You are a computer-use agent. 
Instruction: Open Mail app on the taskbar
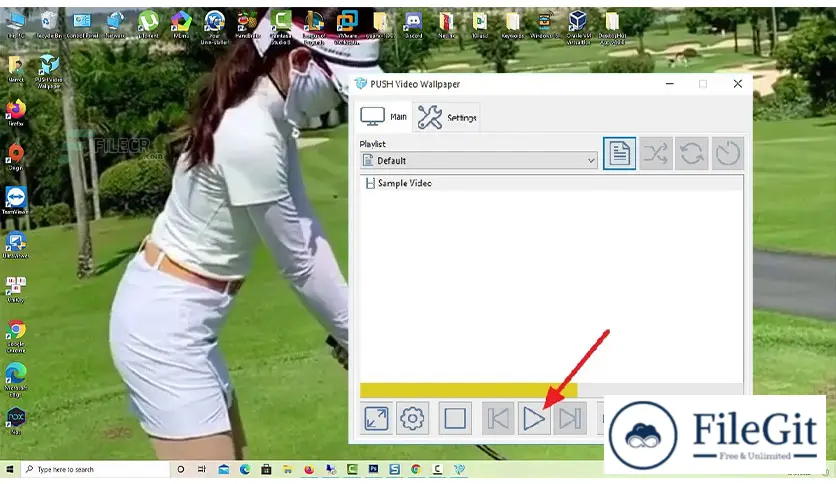(x=224, y=469)
